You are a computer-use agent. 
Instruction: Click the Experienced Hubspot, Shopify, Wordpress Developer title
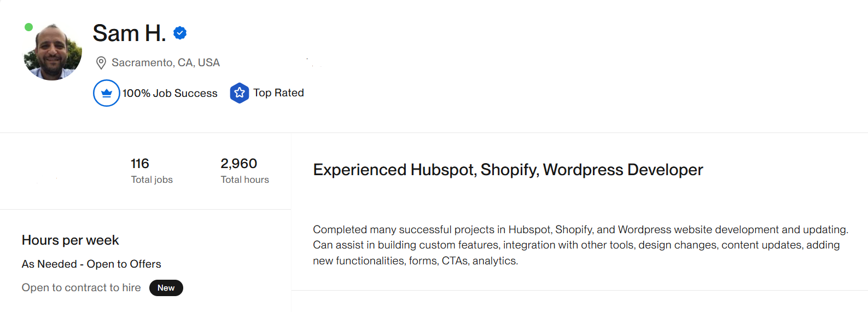coord(508,170)
